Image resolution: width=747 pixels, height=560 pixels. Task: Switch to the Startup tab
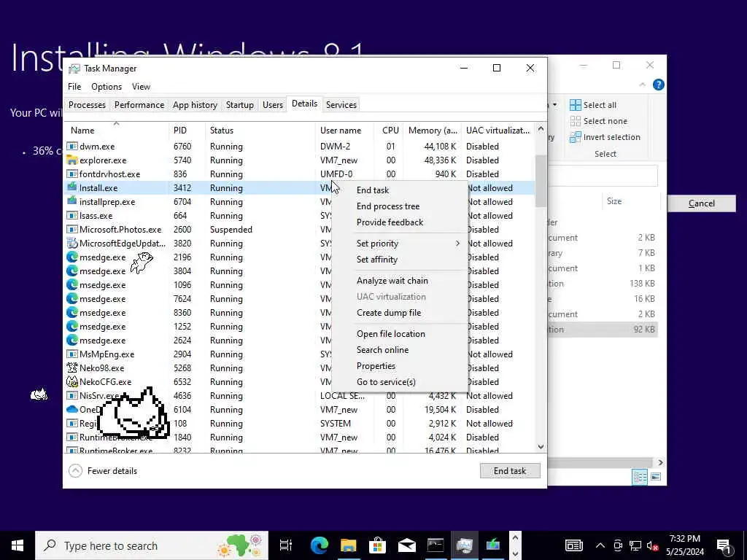(x=239, y=105)
